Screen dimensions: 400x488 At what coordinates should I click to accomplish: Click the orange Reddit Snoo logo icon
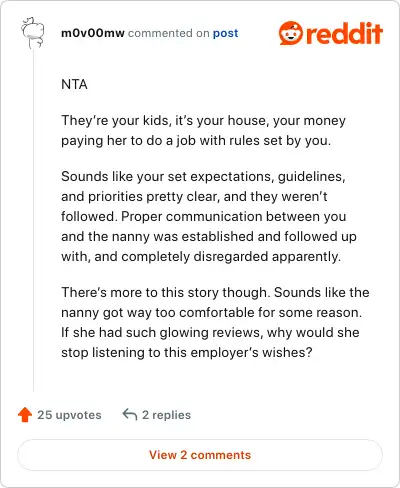point(291,33)
